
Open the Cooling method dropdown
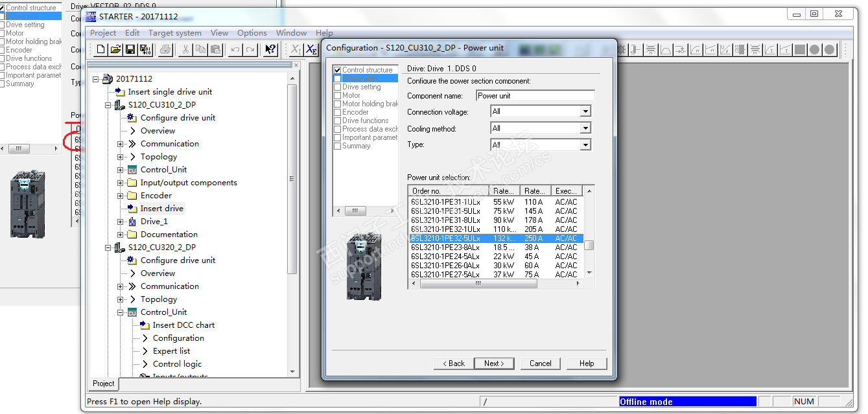coord(585,128)
